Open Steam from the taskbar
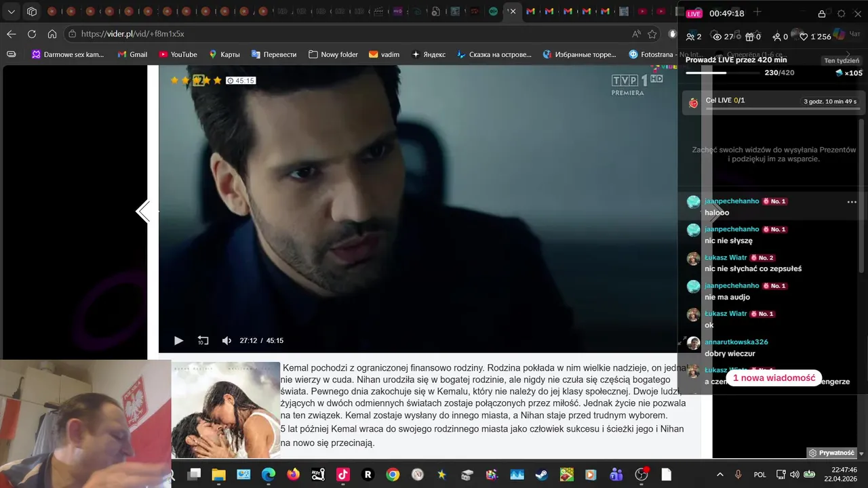Image resolution: width=868 pixels, height=488 pixels. pyautogui.click(x=542, y=474)
